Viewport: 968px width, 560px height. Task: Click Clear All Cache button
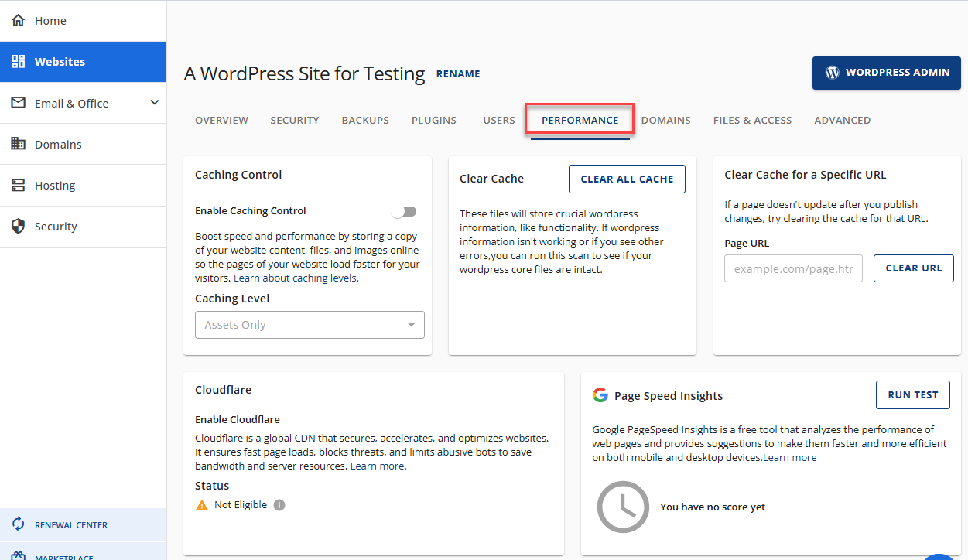pos(627,179)
